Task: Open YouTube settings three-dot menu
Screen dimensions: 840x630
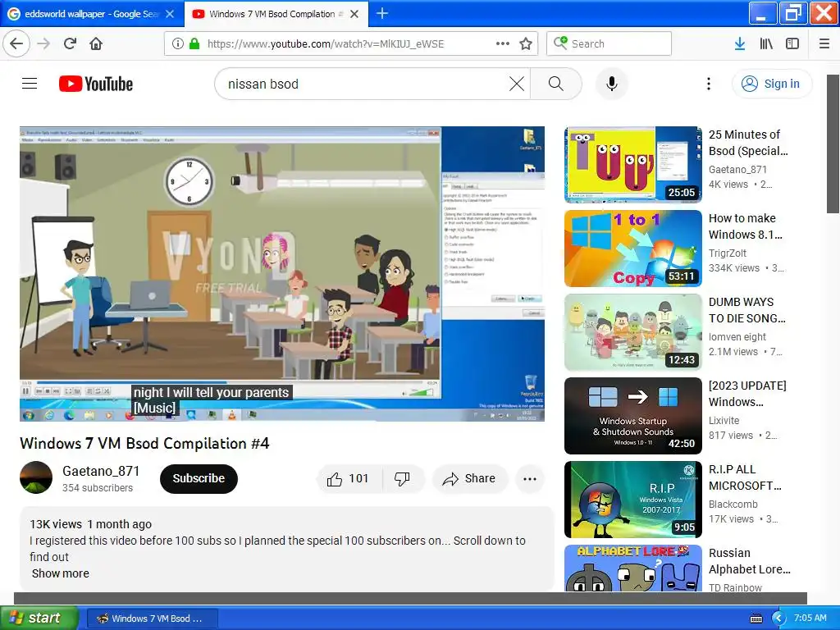Action: point(708,84)
